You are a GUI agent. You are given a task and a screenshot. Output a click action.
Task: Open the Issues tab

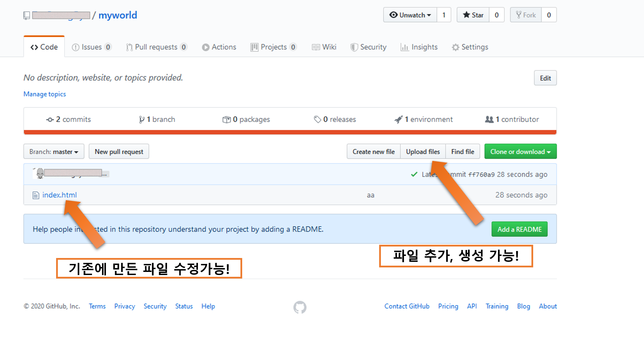(91, 47)
